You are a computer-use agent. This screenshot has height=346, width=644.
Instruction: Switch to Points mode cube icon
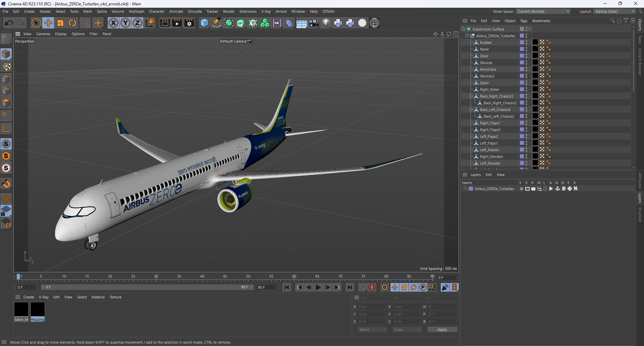pos(6,79)
